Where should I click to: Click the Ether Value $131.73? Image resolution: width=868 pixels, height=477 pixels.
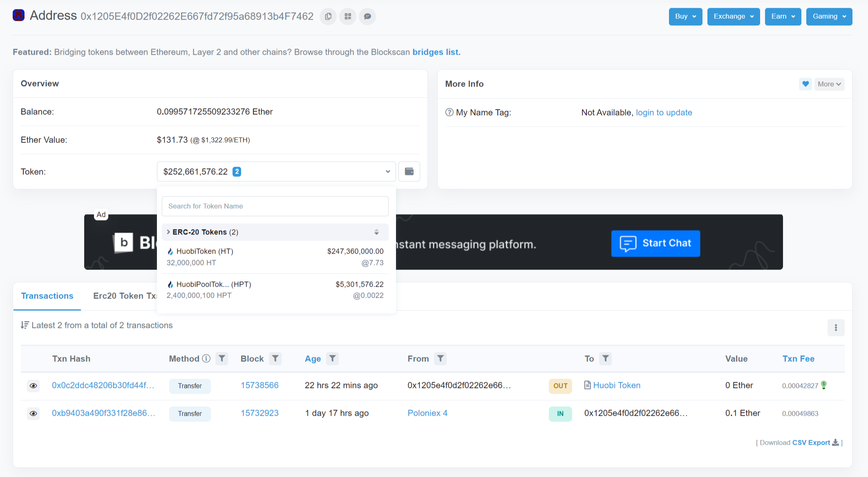tap(172, 140)
